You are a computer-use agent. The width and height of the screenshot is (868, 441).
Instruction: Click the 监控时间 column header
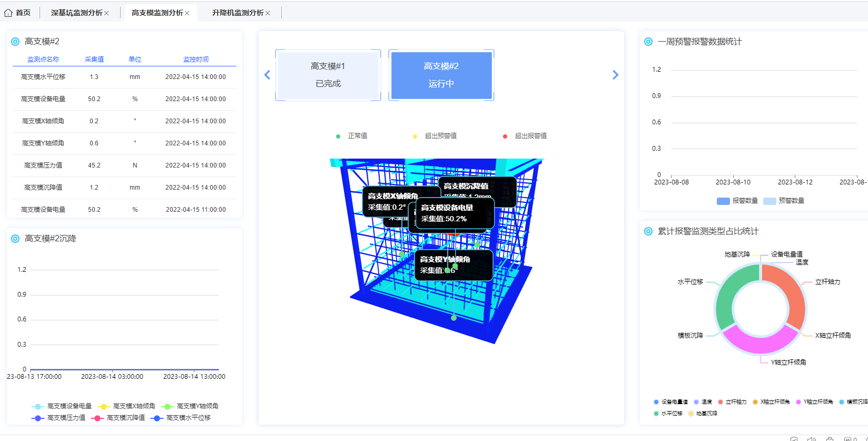(196, 60)
